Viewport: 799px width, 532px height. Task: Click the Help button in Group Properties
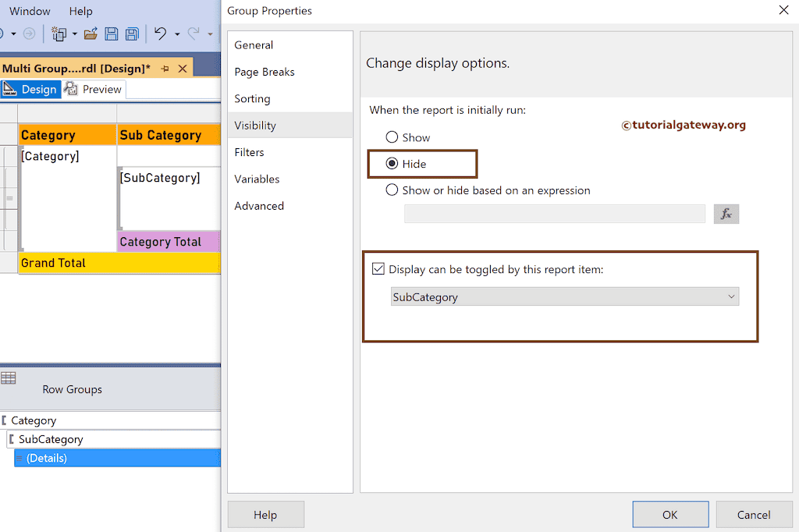coord(265,514)
